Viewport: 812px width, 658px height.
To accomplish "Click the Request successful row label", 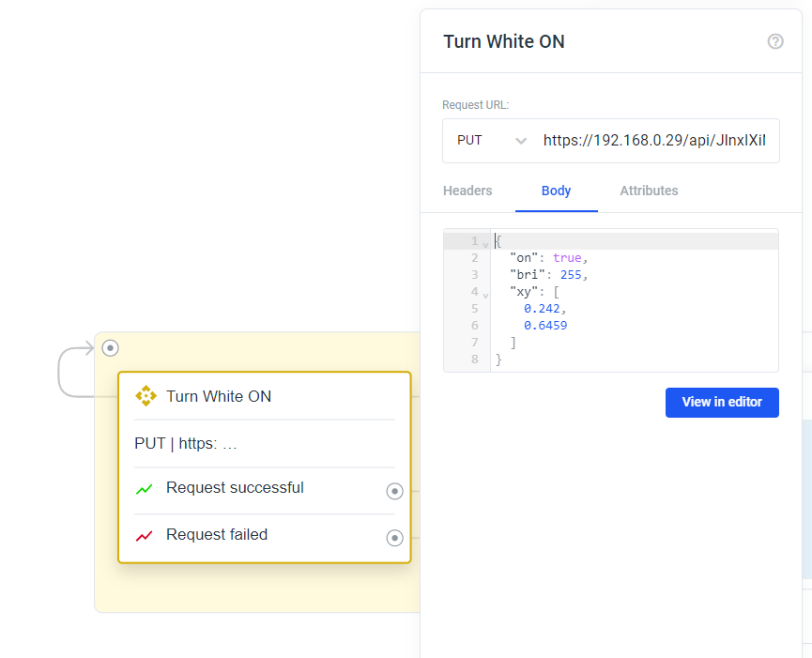I will coord(235,488).
